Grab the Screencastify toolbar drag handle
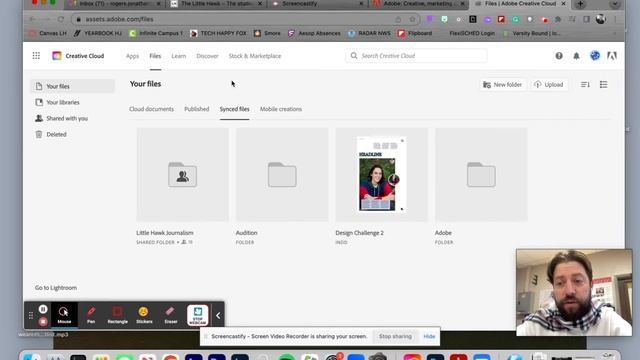Viewport: 640px width, 360px height. coord(31,315)
